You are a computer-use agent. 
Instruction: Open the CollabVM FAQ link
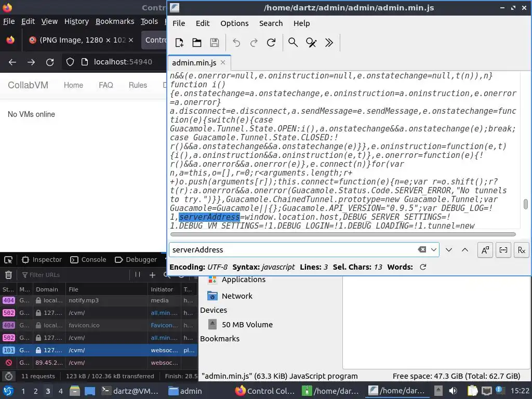click(106, 85)
